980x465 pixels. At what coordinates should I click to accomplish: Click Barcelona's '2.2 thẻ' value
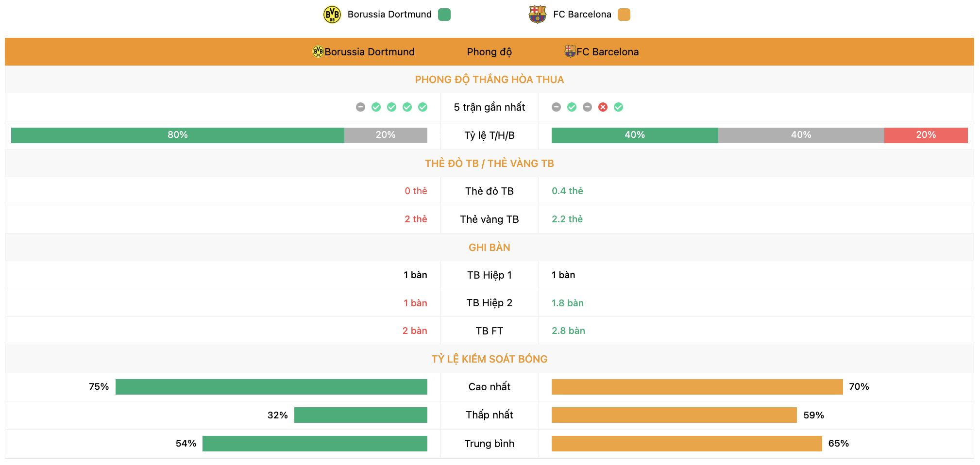567,219
